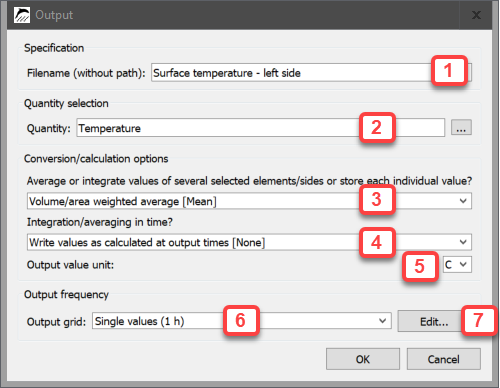The image size is (500, 388).
Task: Click the application icon in Output title bar
Action: tap(22, 15)
